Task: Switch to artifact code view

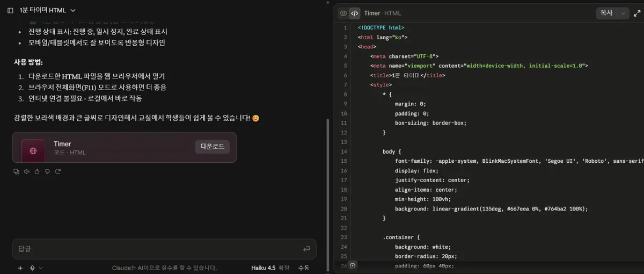Action: click(x=354, y=13)
